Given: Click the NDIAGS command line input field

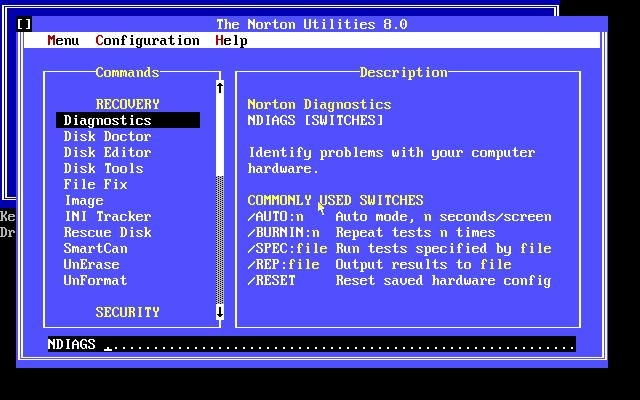Looking at the screenshot, I should tap(311, 344).
